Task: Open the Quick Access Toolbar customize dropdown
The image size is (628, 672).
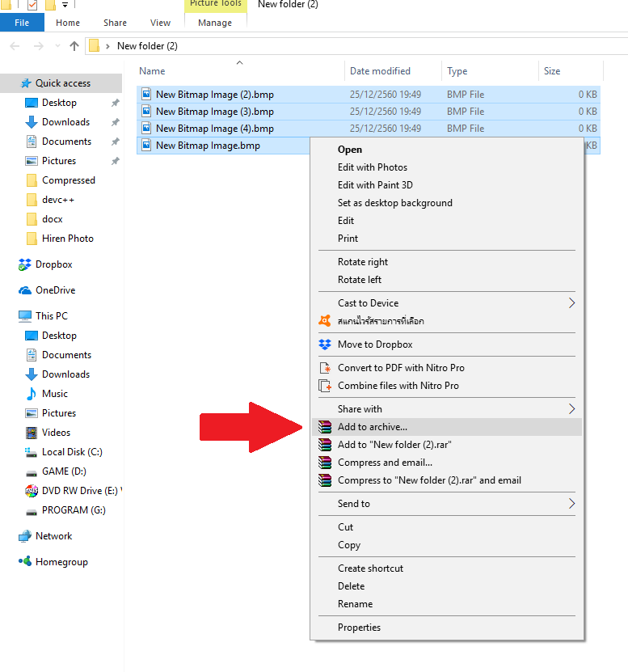Action: [65, 5]
